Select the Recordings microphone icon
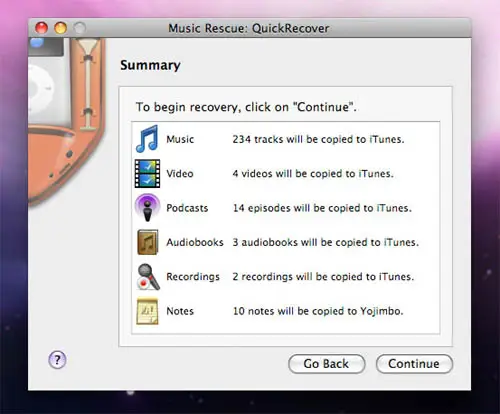Viewport: 500px width, 414px height. pos(148,277)
